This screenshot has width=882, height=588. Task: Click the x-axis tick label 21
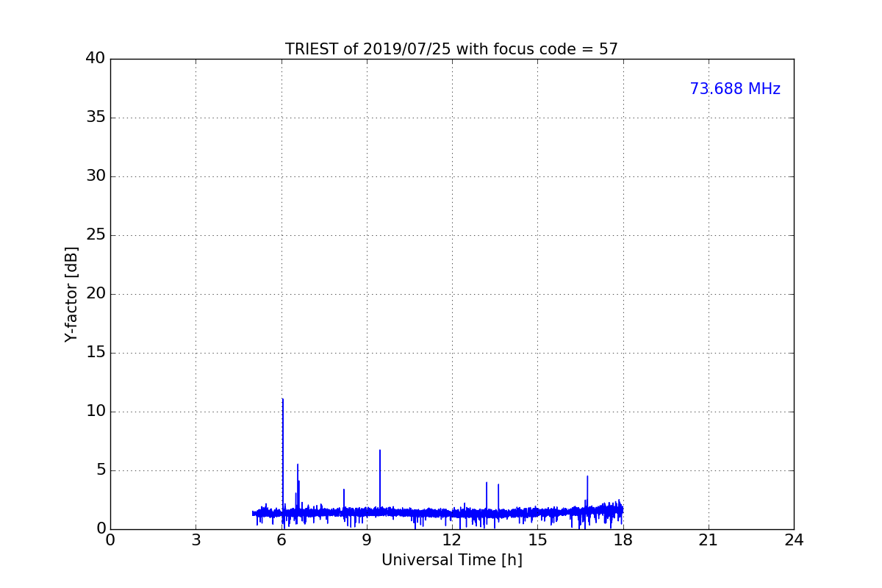(709, 540)
